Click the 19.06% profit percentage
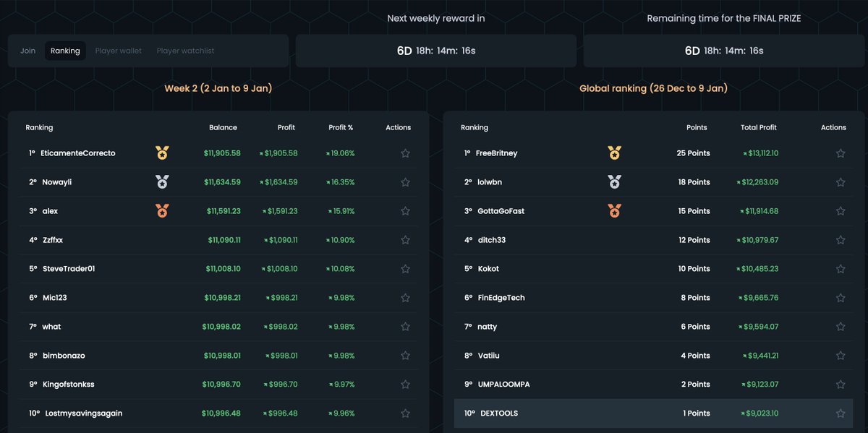Image resolution: width=868 pixels, height=433 pixels. (340, 153)
